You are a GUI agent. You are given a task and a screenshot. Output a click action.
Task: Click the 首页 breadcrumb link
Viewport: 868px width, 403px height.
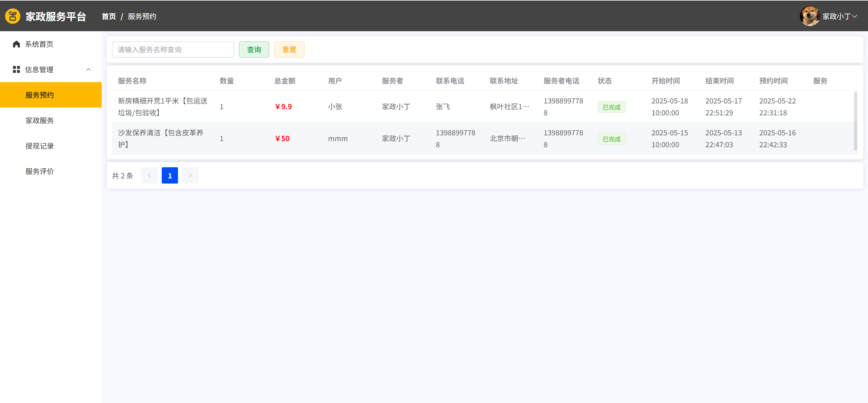(x=109, y=16)
